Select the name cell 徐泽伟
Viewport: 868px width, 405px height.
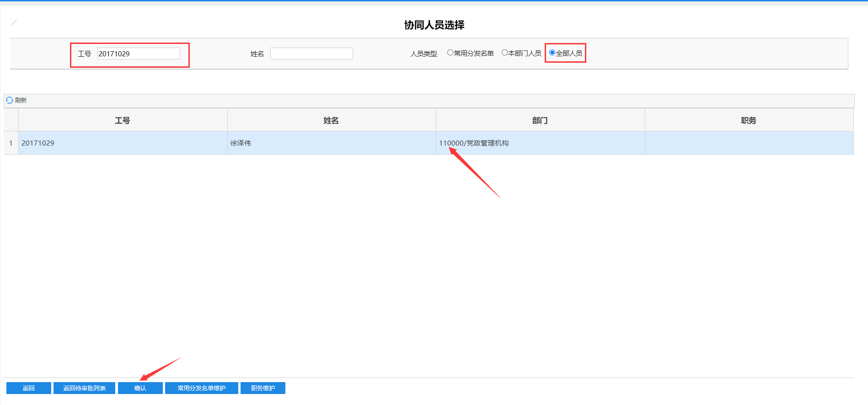[x=332, y=143]
